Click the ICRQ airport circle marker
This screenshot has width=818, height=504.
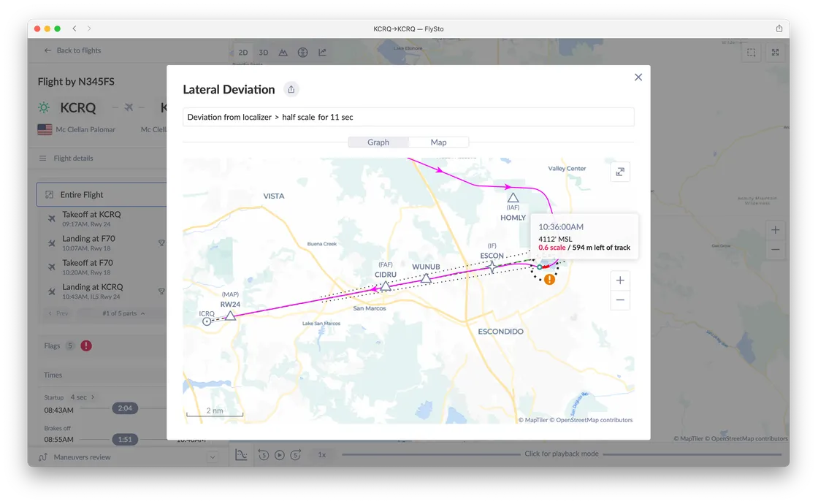click(x=207, y=321)
